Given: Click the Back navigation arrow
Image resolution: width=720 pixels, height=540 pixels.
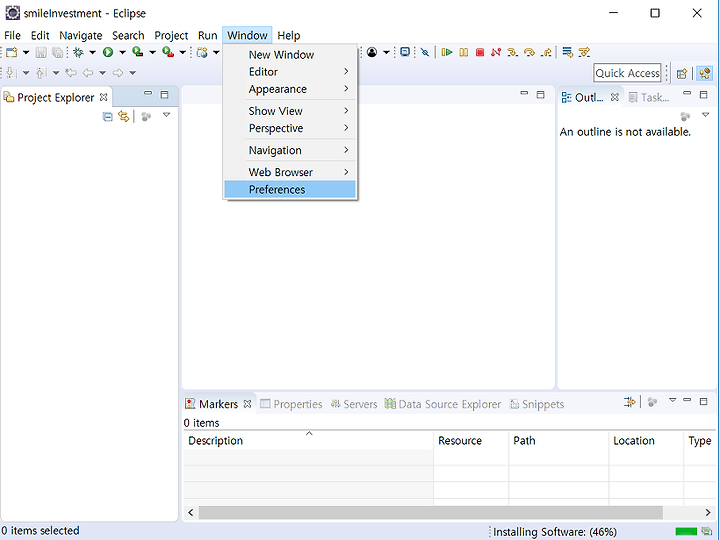Looking at the screenshot, I should [x=88, y=73].
